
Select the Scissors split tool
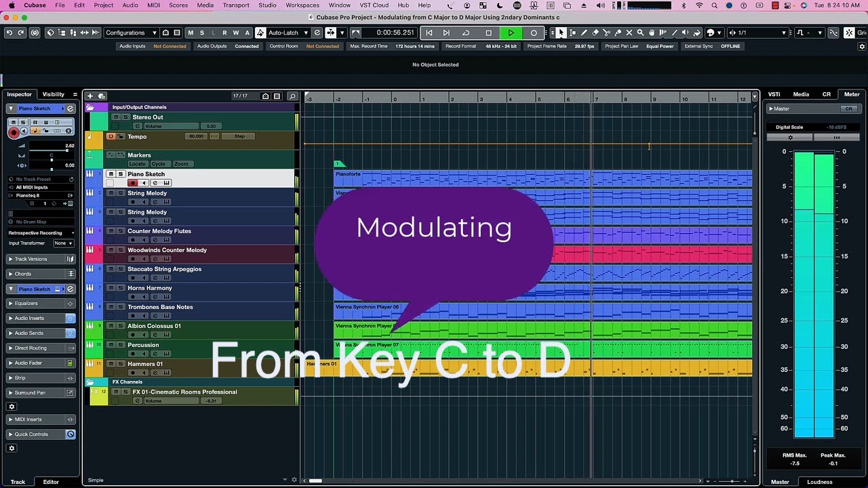[x=606, y=33]
